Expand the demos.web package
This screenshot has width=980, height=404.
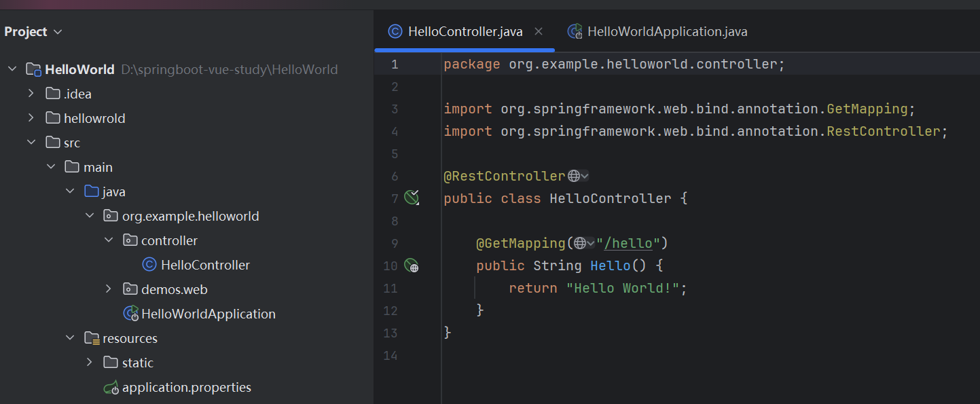(x=109, y=289)
